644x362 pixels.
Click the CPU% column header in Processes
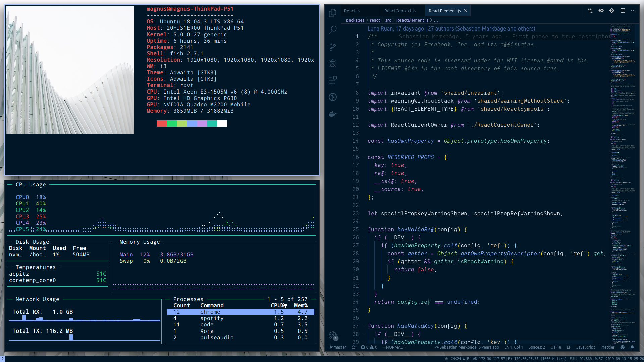279,306
